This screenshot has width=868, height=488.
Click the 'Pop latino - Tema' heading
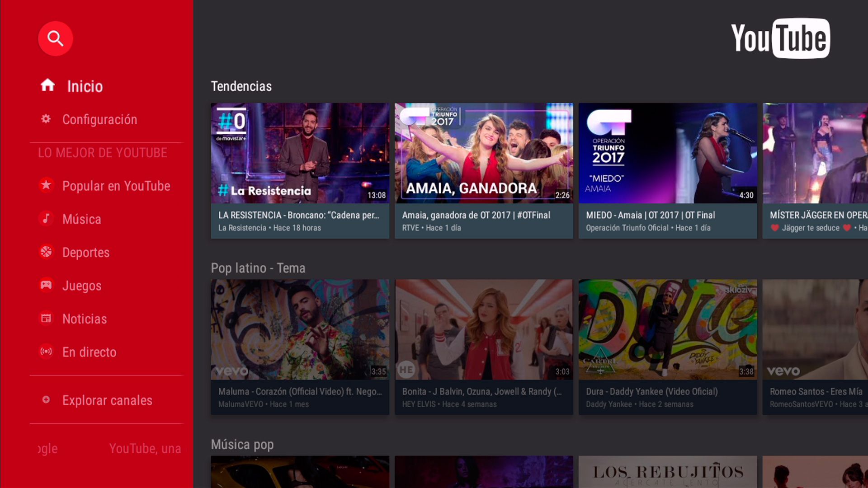258,268
